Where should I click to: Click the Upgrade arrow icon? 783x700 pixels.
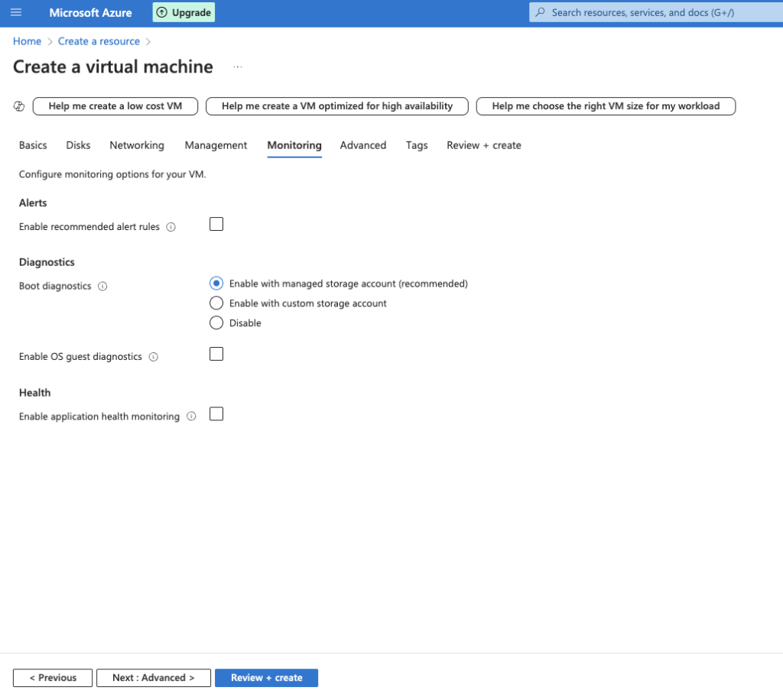click(162, 12)
